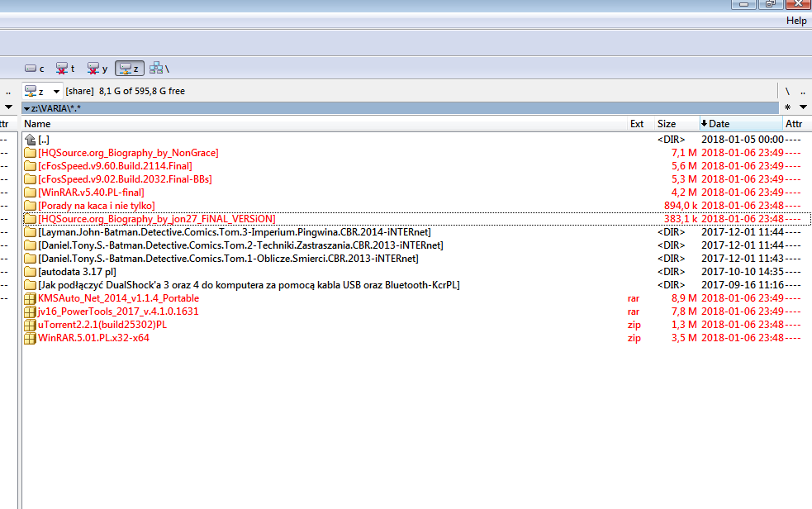Image resolution: width=812 pixels, height=509 pixels.
Task: Click folder icon of HQSource.org_Biography_by_NonGrace
Action: coord(30,153)
